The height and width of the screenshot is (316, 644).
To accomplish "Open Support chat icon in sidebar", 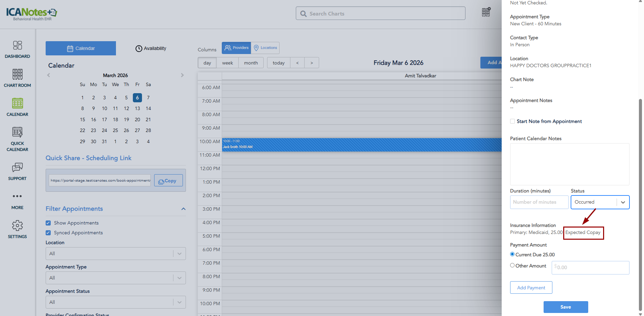I will [x=17, y=167].
